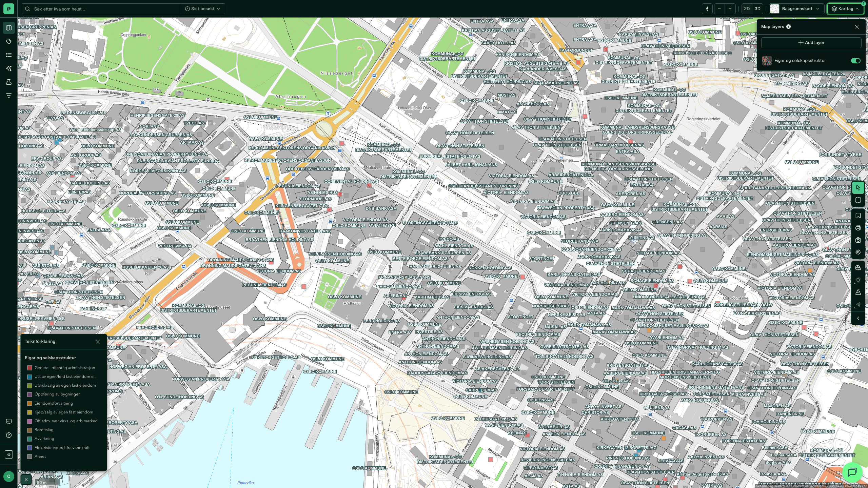
Task: Click legend text 'Utl. av egen/leid fast eiendom el.'
Action: [x=65, y=377]
